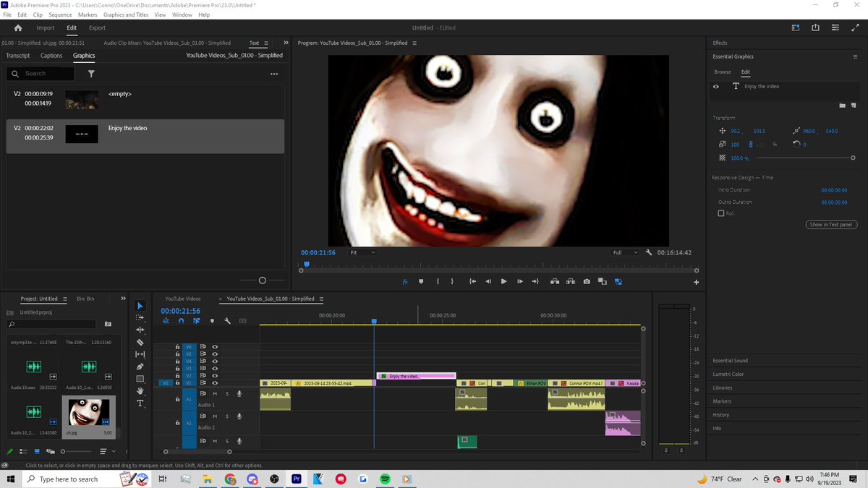
Task: Open the Project: Untitled panel menu
Action: 64,299
